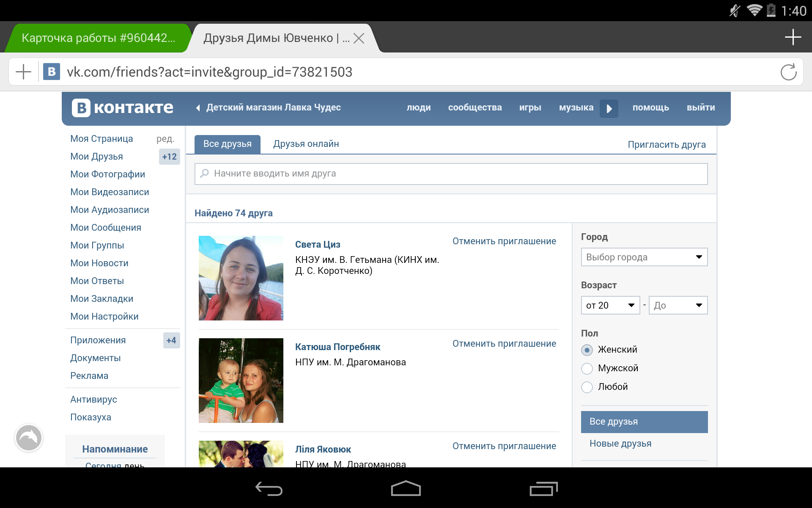
Task: Open Света Циз profile photo
Action: (241, 278)
